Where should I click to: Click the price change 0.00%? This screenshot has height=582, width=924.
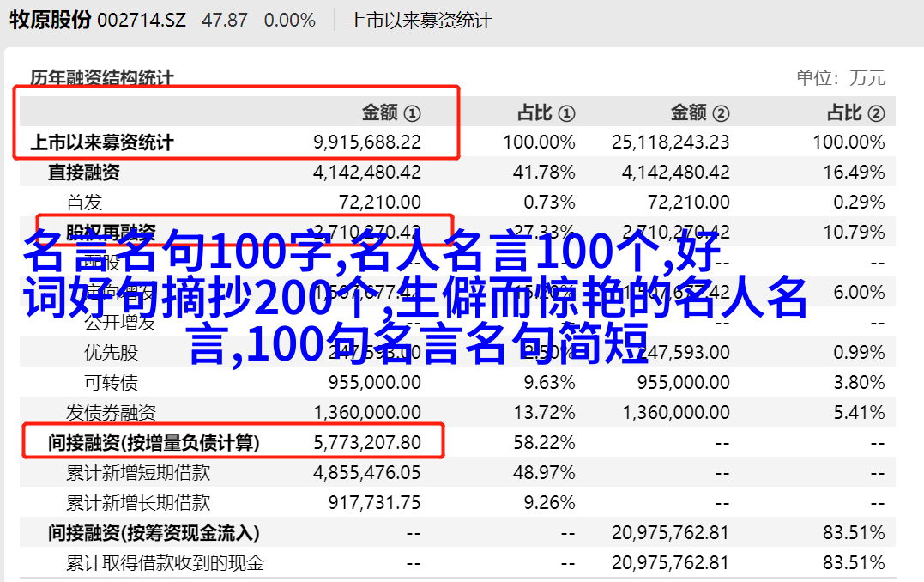(290, 21)
